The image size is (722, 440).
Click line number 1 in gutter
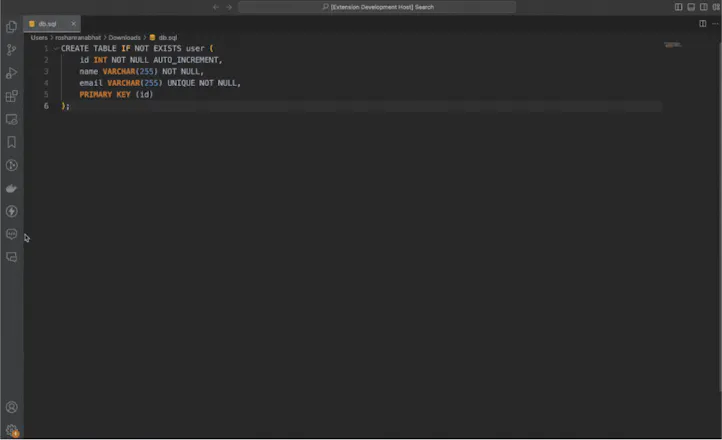click(x=46, y=48)
